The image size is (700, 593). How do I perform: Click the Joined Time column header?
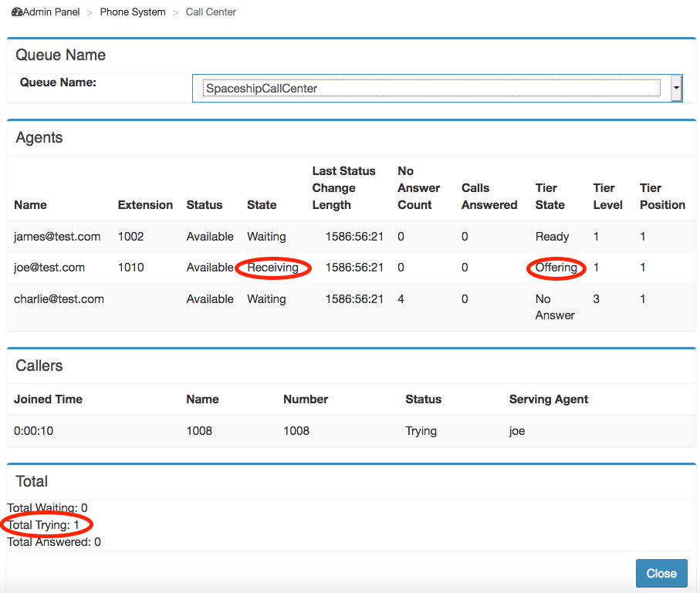coord(48,399)
